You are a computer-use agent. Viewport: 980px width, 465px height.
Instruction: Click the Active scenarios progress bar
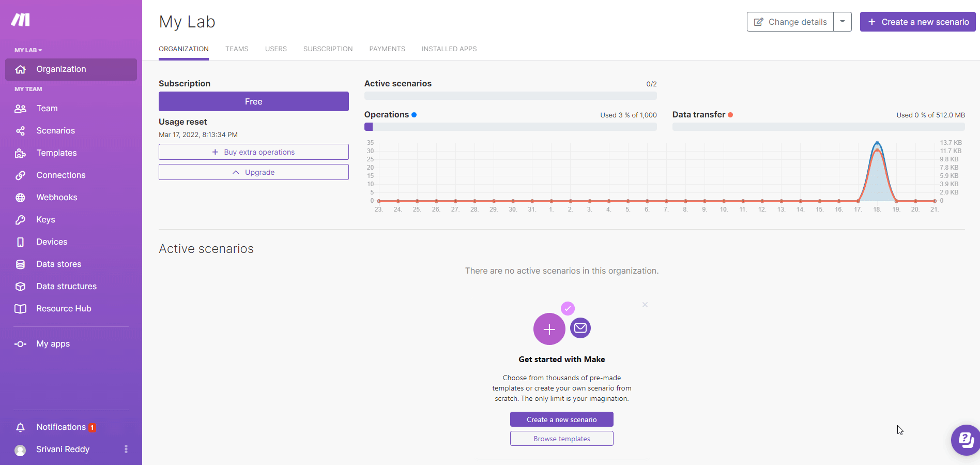pos(511,96)
